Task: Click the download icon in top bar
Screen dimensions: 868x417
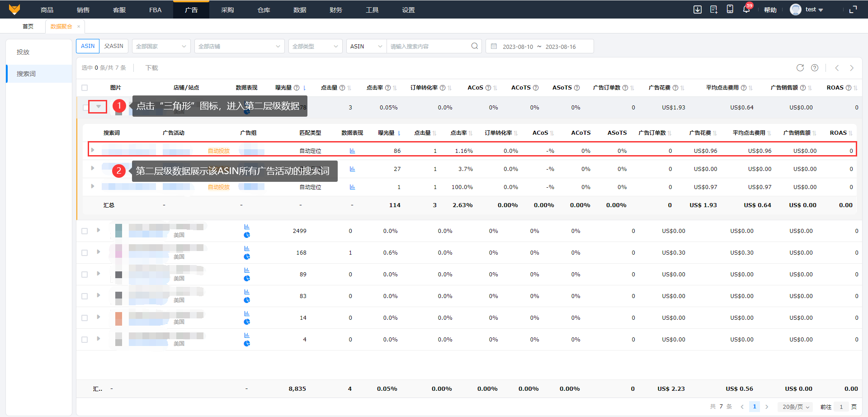Action: 698,9
